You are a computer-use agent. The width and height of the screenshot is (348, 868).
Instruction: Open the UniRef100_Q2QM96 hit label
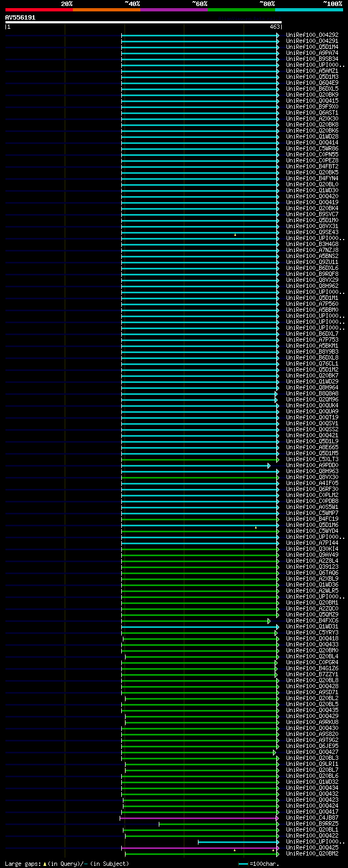pos(312,400)
